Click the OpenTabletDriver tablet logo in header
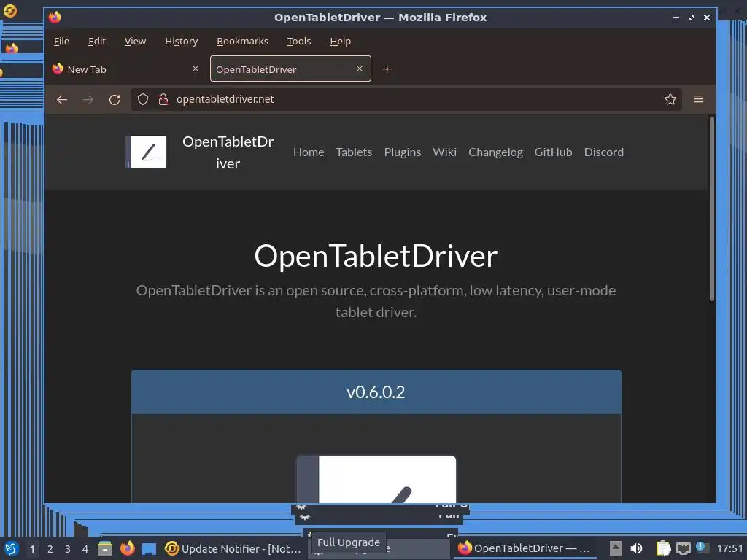 (146, 152)
